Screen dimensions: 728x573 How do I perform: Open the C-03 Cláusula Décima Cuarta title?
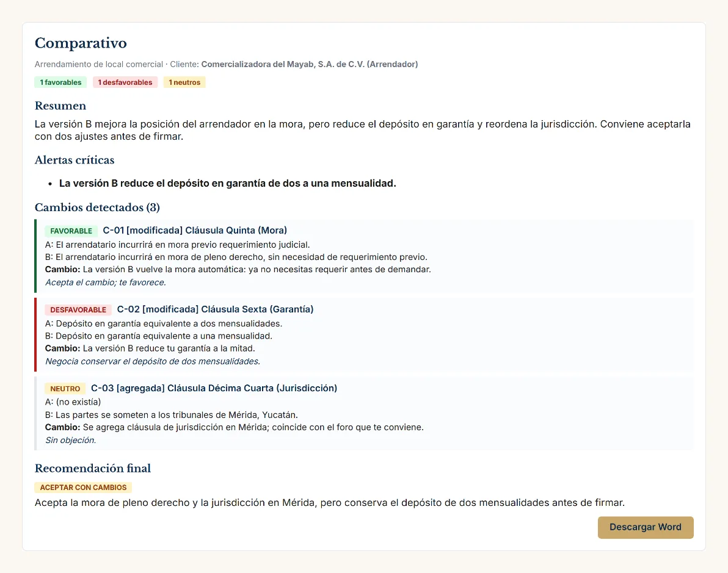point(214,388)
